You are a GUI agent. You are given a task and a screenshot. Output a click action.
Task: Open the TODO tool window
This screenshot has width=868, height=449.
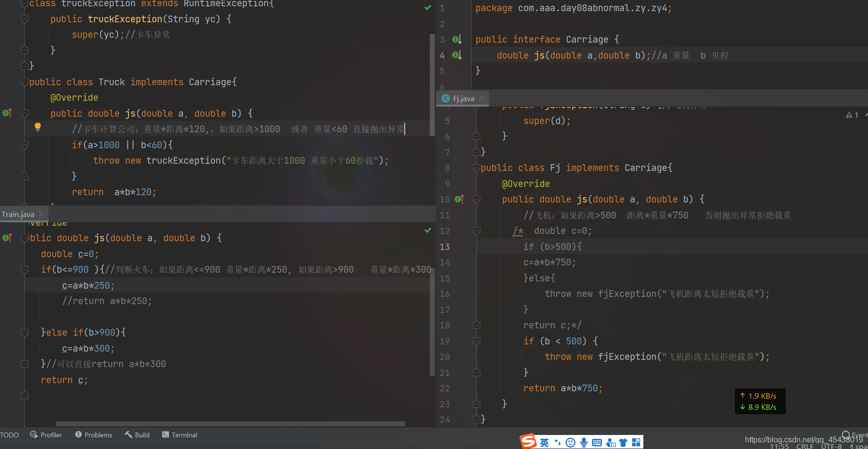9,435
